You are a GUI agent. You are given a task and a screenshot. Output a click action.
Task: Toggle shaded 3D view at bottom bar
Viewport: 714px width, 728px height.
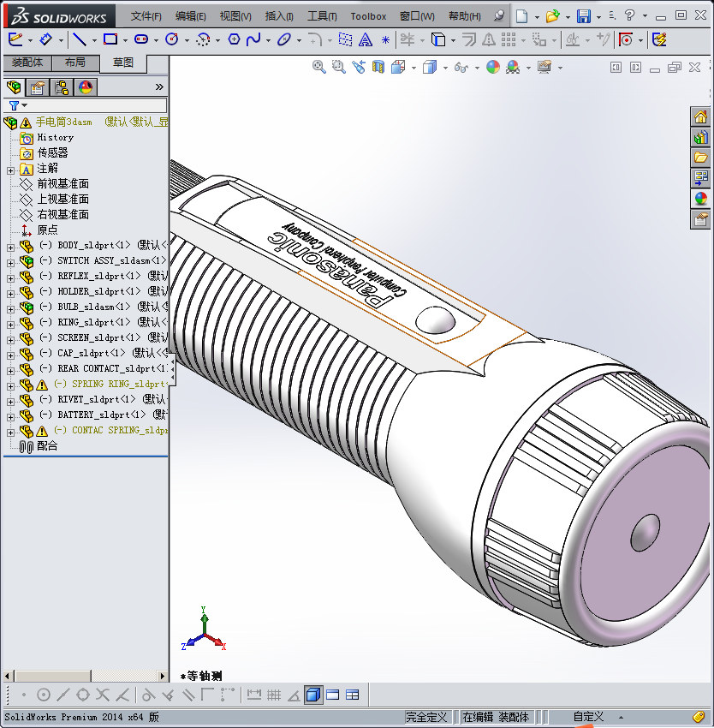coord(313,695)
